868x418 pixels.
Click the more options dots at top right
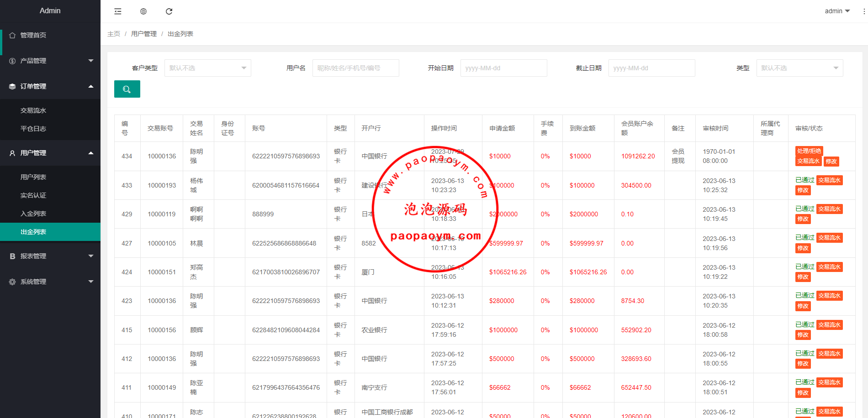pos(863,11)
